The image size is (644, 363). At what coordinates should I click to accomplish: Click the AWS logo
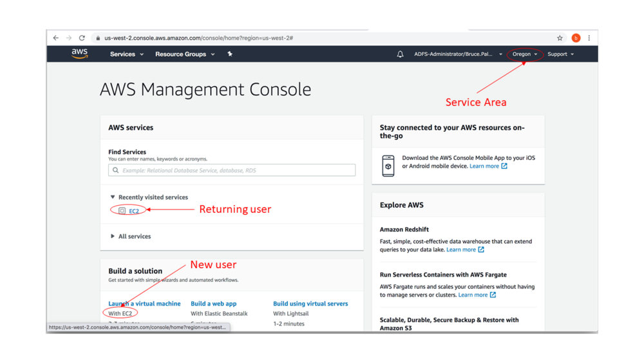click(80, 54)
